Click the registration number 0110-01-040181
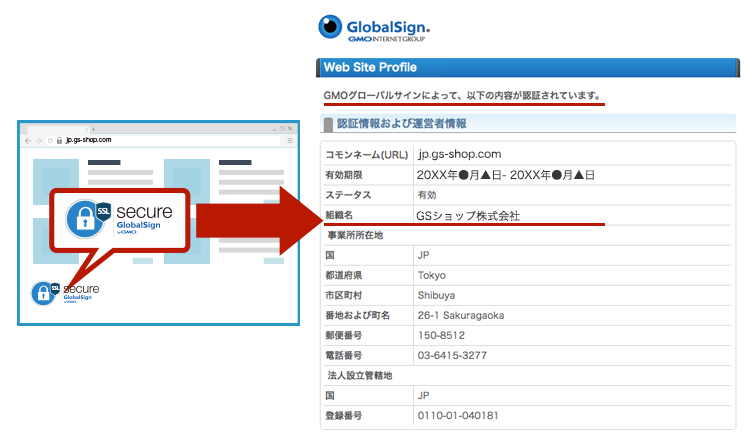Image resolution: width=750 pixels, height=437 pixels. tap(458, 415)
